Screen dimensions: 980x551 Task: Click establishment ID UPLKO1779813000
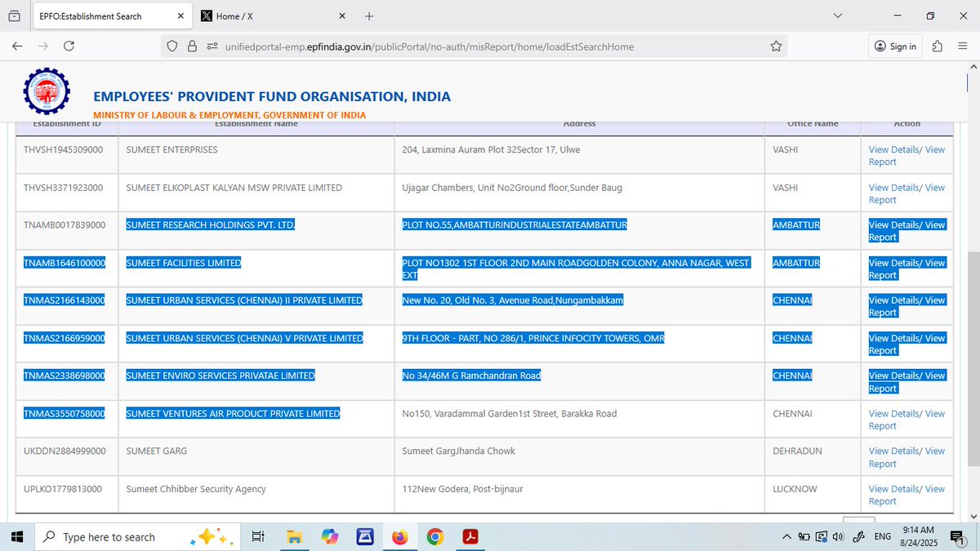point(64,490)
